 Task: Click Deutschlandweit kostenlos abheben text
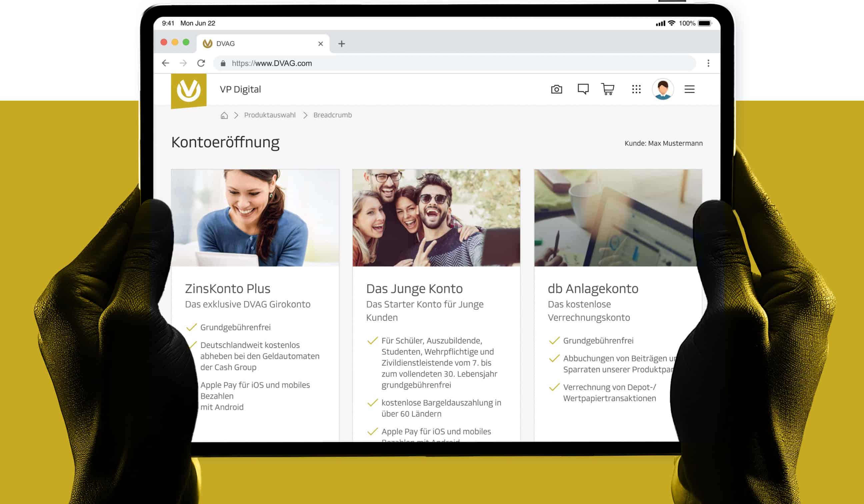[x=260, y=356]
